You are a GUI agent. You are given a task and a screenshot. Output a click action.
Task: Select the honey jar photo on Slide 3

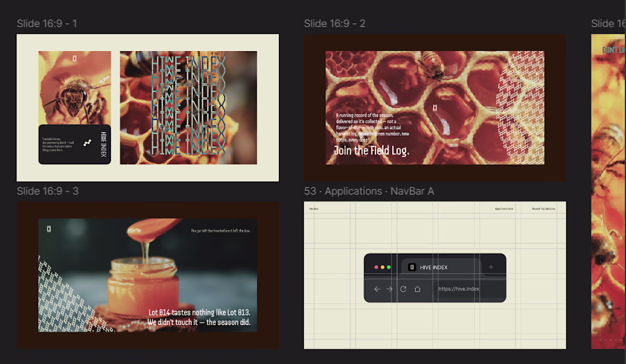coord(148,275)
